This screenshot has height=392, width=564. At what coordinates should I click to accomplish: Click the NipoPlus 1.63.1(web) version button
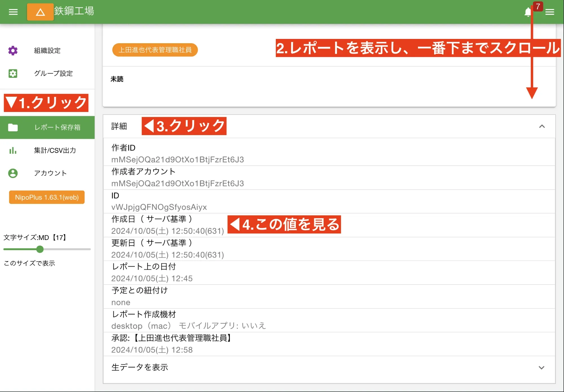(47, 197)
